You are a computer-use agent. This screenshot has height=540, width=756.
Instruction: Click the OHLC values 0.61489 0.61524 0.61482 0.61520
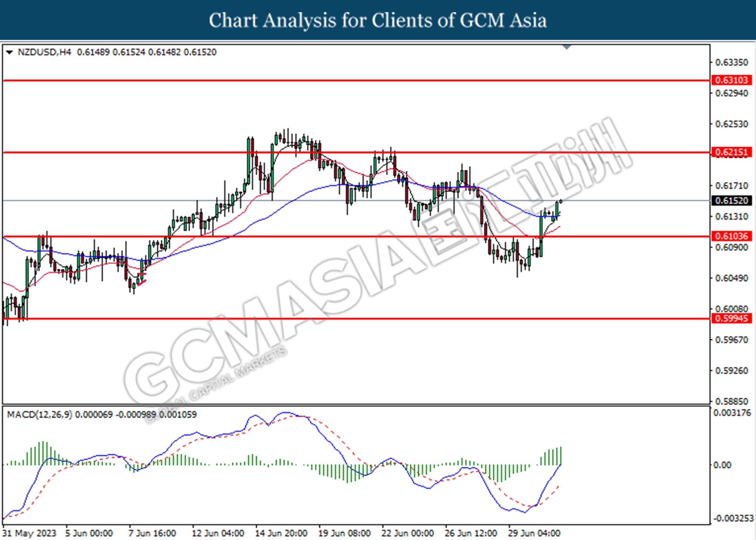pyautogui.click(x=147, y=52)
